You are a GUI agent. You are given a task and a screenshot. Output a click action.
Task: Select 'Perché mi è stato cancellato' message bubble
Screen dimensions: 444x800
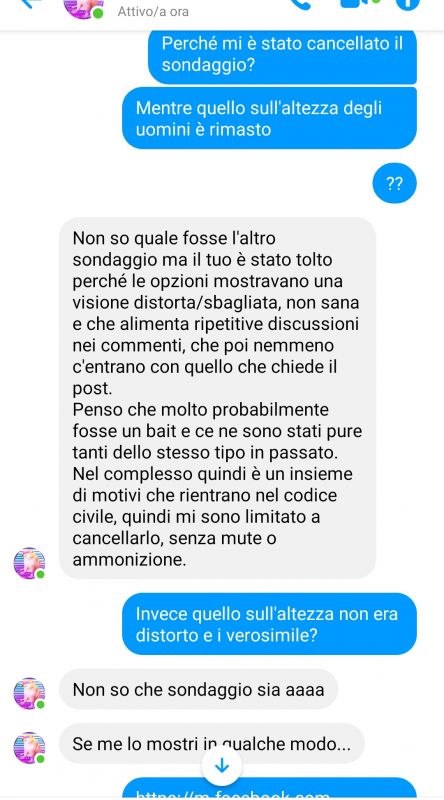point(282,55)
